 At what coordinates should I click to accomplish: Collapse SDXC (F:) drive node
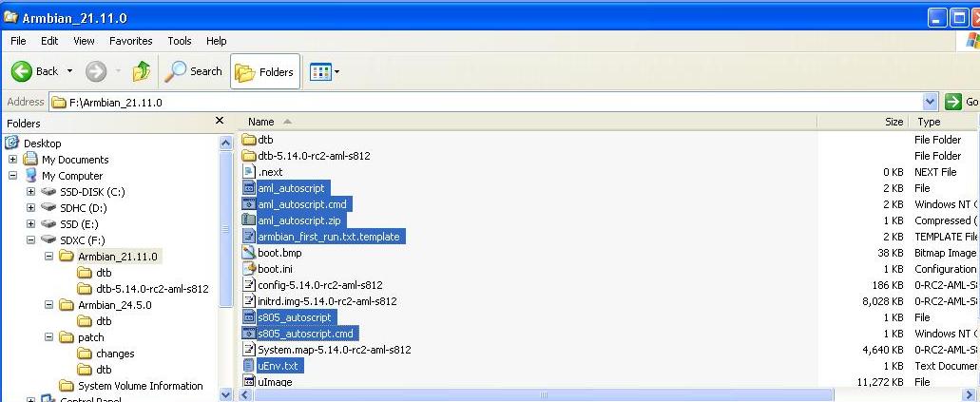[30, 240]
